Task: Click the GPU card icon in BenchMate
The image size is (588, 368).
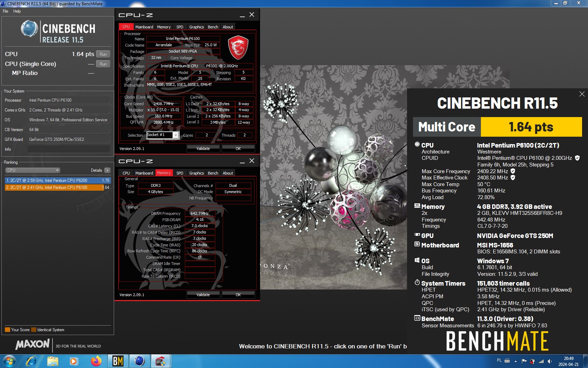Action: pyautogui.click(x=417, y=235)
